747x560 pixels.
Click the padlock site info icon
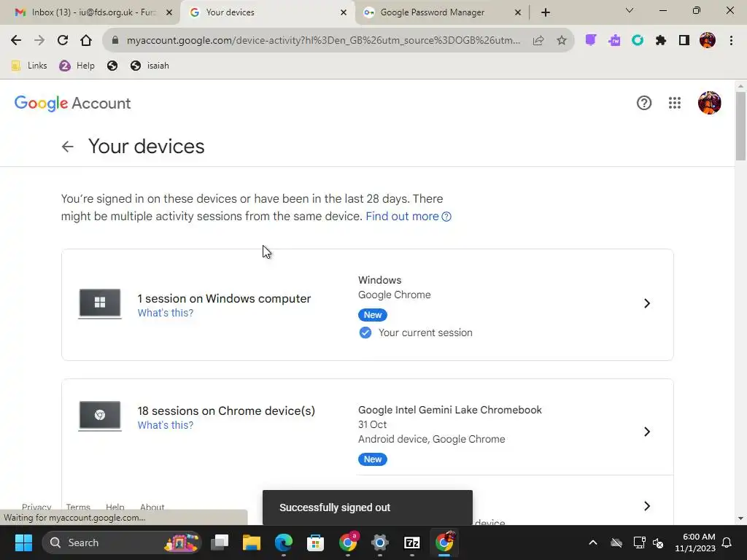[115, 41]
